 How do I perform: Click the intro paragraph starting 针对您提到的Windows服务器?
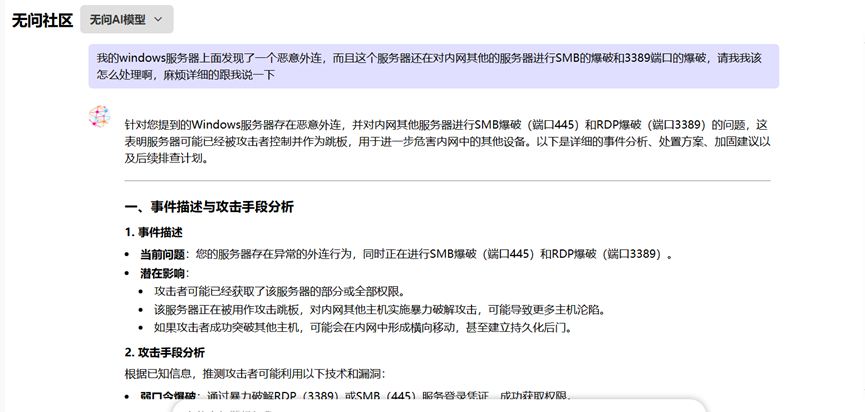pyautogui.click(x=447, y=141)
